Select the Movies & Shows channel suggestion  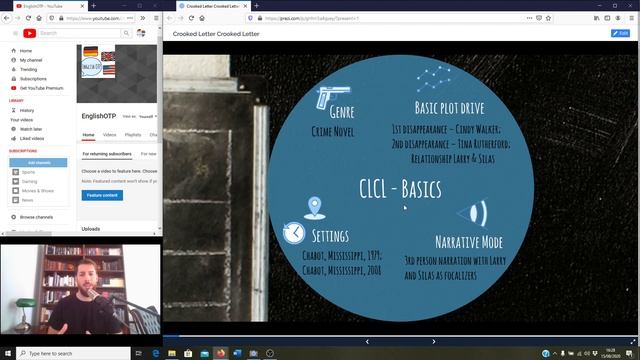(38, 191)
